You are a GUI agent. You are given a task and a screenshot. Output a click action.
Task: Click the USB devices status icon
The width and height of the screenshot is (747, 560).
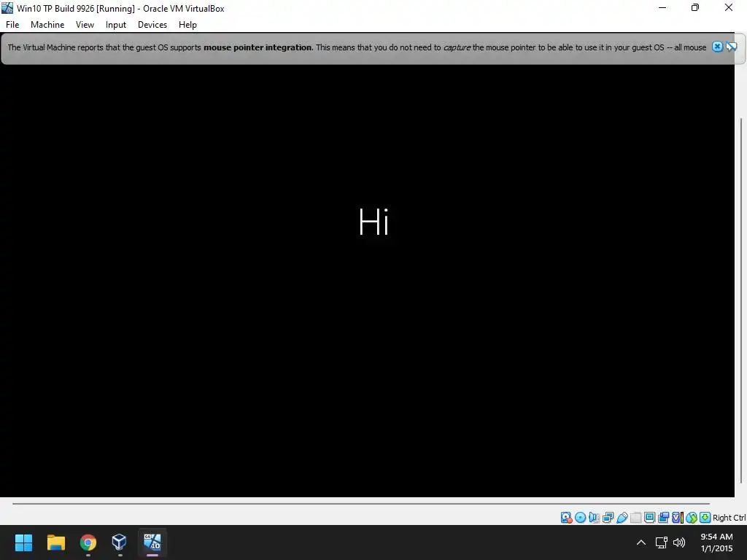click(622, 518)
